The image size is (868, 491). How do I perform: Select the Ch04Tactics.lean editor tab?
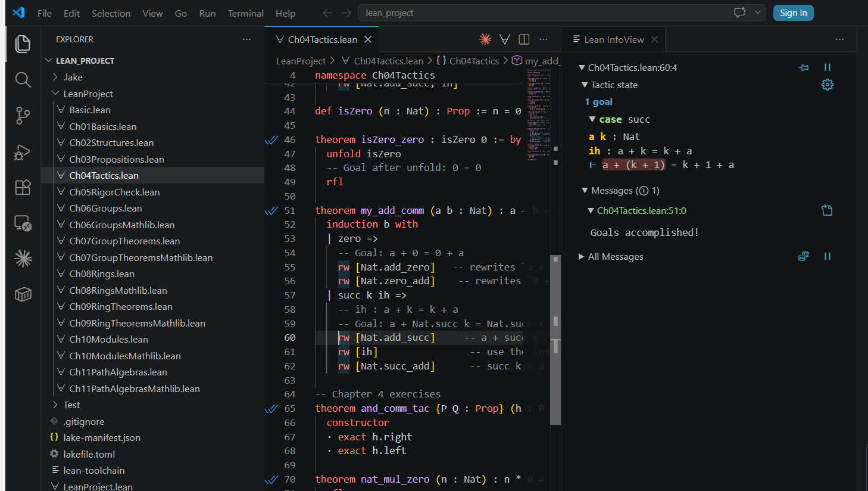(x=322, y=39)
